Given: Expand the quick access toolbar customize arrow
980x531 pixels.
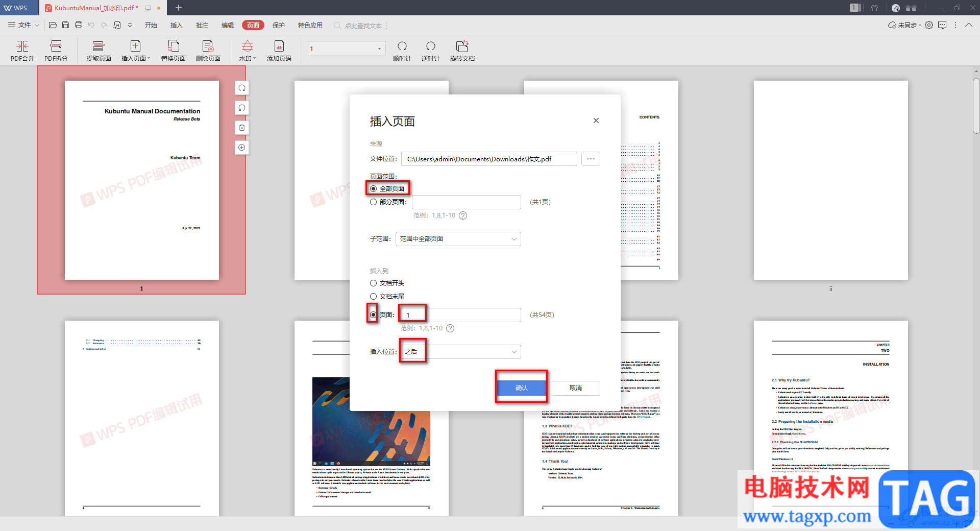Looking at the screenshot, I should pyautogui.click(x=130, y=25).
